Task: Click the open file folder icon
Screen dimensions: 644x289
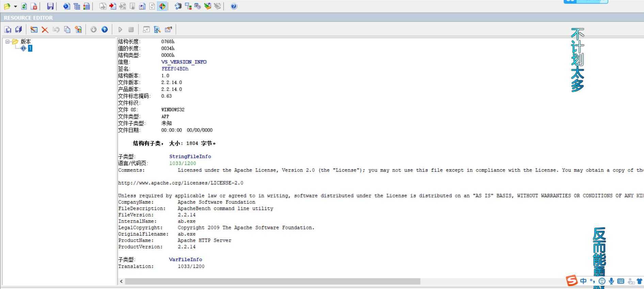Action: pyautogui.click(x=7, y=6)
